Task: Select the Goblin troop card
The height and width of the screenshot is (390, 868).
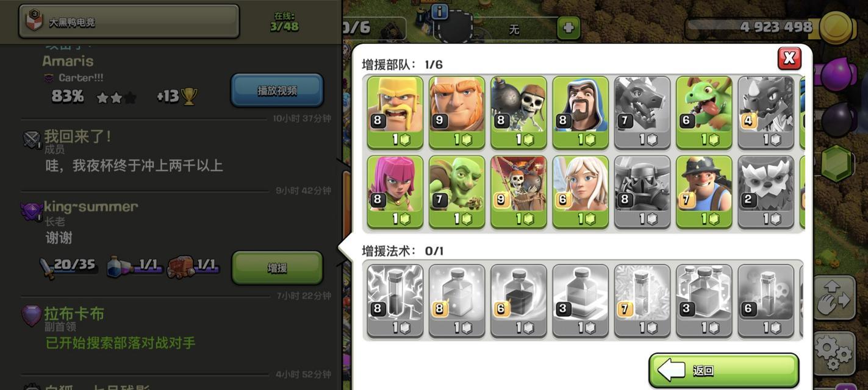Action: [x=457, y=192]
